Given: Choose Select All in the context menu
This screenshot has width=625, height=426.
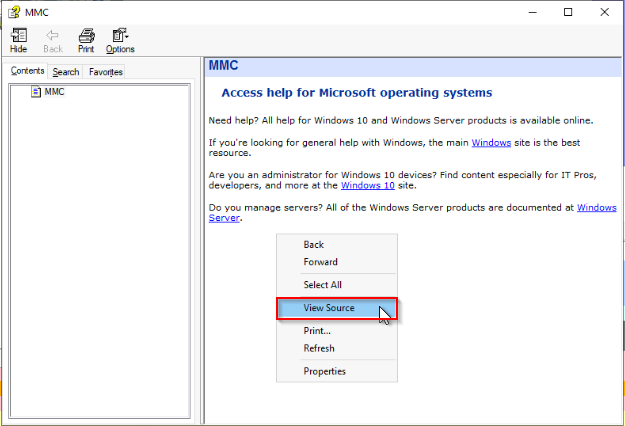Looking at the screenshot, I should coord(337,285).
